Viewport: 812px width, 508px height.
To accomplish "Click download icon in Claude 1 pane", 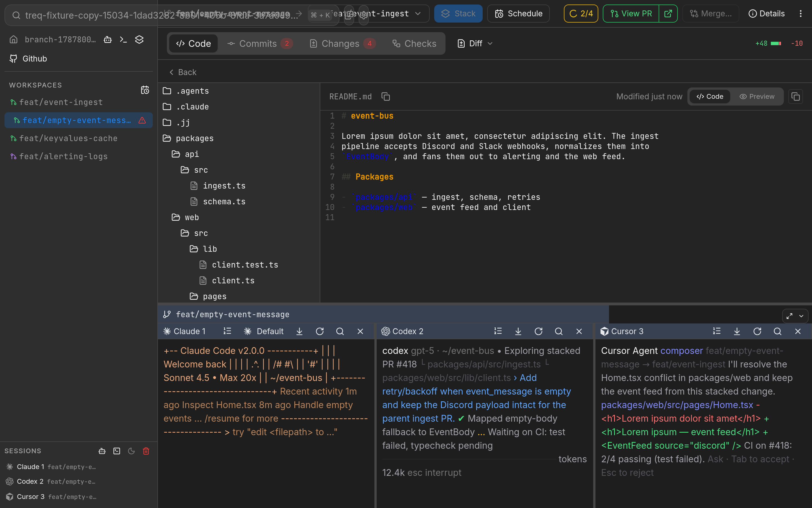I will (x=299, y=331).
